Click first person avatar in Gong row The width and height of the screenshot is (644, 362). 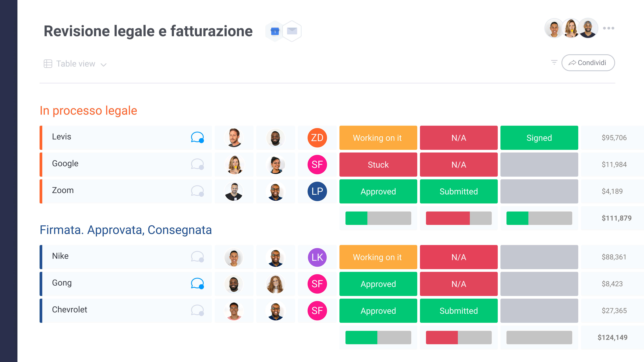coord(234,284)
